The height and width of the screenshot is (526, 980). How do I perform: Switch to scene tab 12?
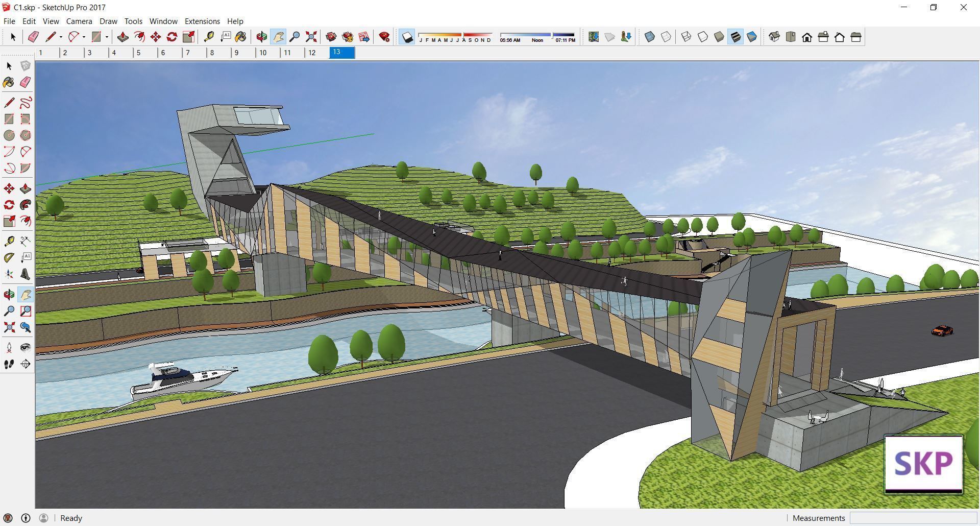pos(317,53)
